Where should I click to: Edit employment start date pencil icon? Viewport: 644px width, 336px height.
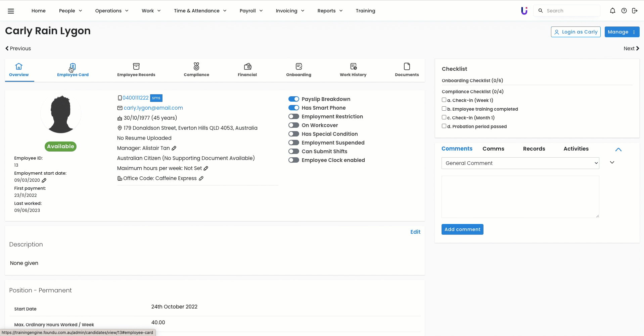click(44, 180)
